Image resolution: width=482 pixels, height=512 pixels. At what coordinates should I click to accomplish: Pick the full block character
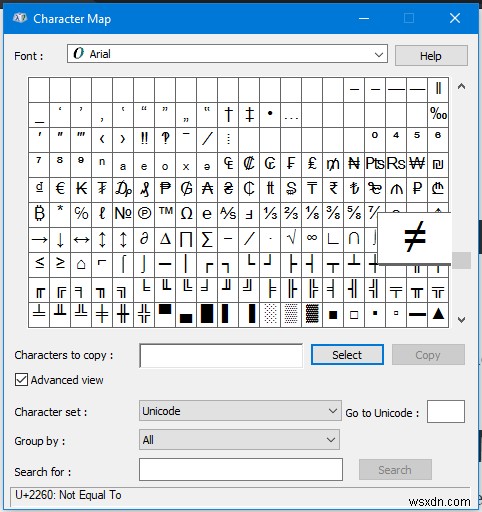[x=207, y=315]
